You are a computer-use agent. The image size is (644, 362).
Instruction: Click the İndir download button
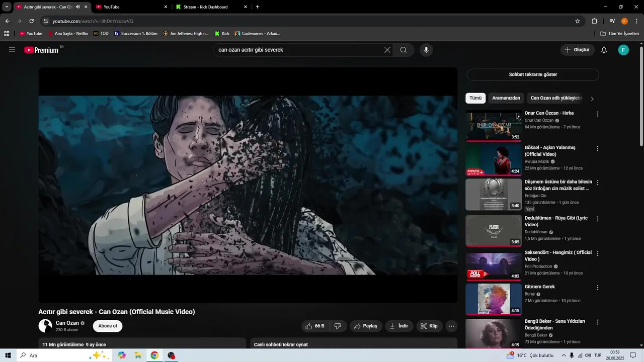(x=399, y=326)
